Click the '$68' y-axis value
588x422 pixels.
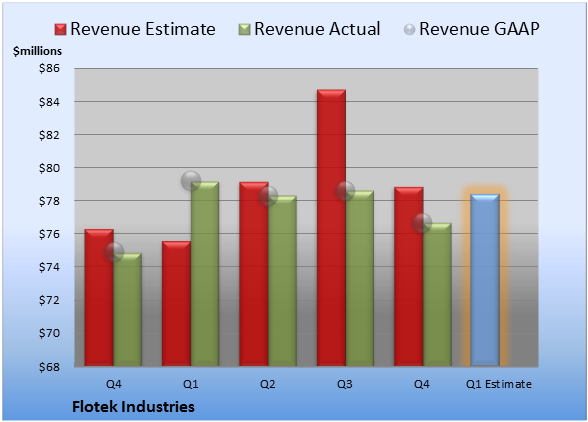49,366
